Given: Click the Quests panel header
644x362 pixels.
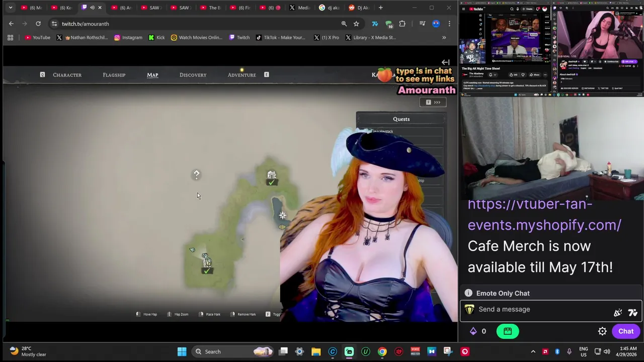Looking at the screenshot, I should point(401,119).
